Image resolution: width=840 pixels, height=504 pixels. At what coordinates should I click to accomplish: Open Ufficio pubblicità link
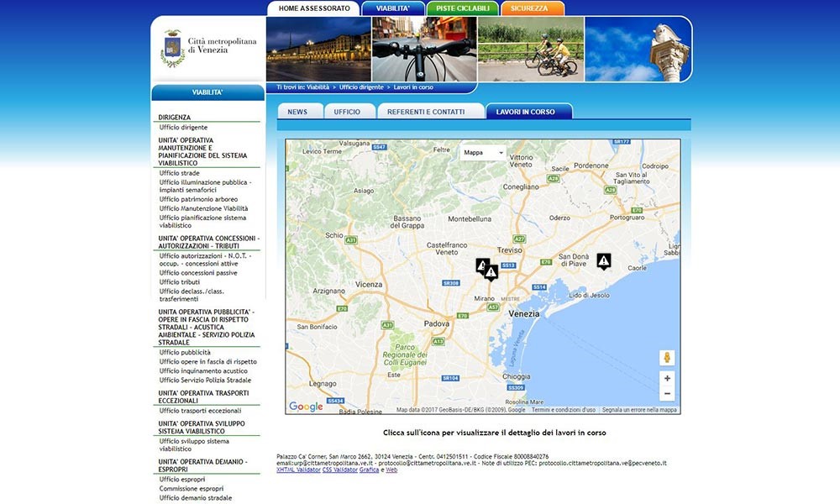185,353
